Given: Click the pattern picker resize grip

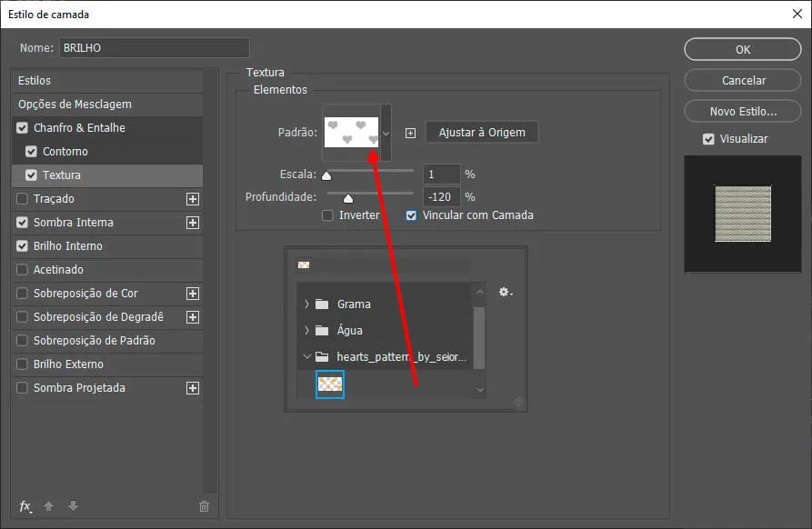Looking at the screenshot, I should tap(518, 402).
